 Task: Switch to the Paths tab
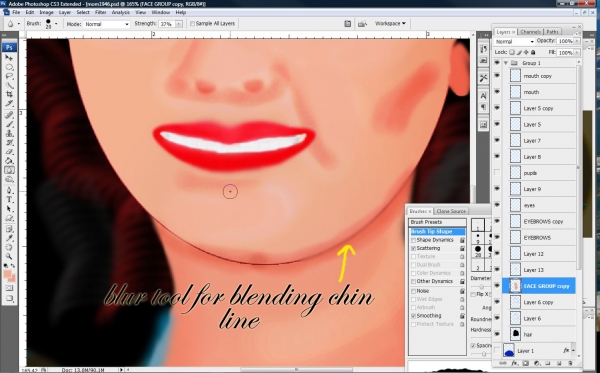point(552,32)
